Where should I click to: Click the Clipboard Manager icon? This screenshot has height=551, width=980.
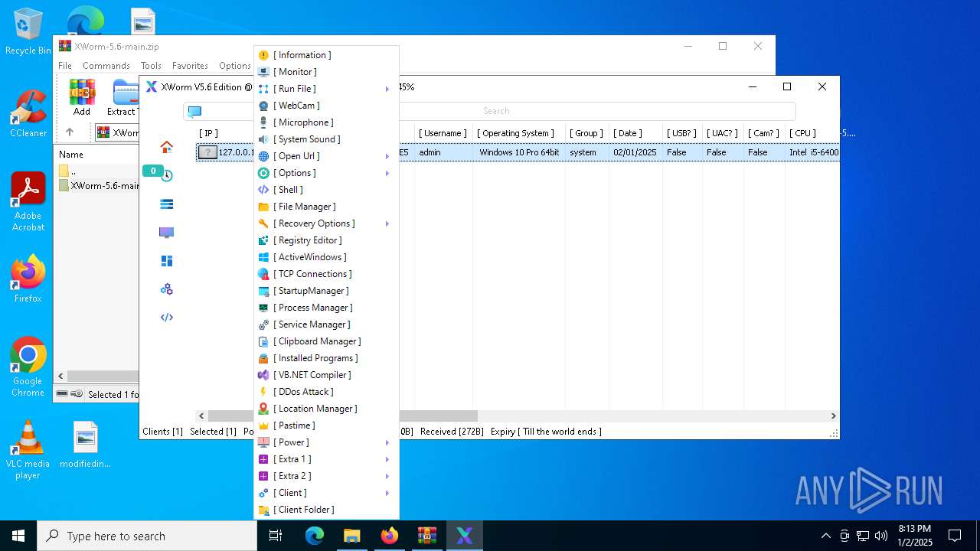click(x=263, y=341)
